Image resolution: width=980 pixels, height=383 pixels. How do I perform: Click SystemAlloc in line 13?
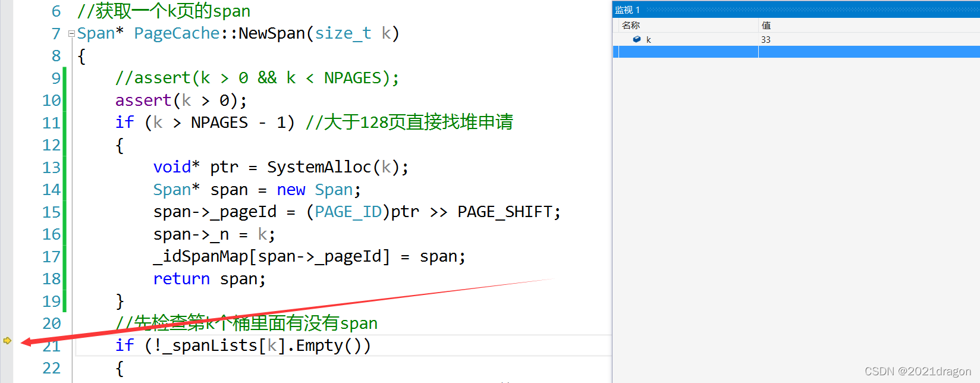tap(319, 167)
